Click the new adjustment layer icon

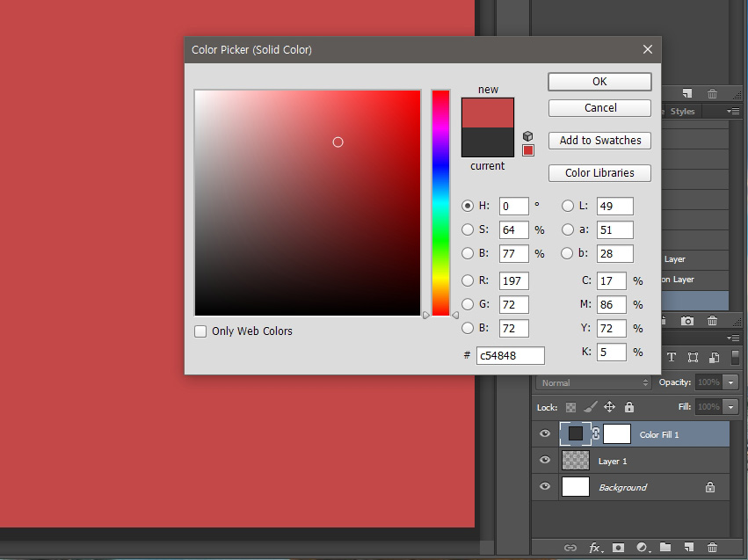tap(643, 548)
